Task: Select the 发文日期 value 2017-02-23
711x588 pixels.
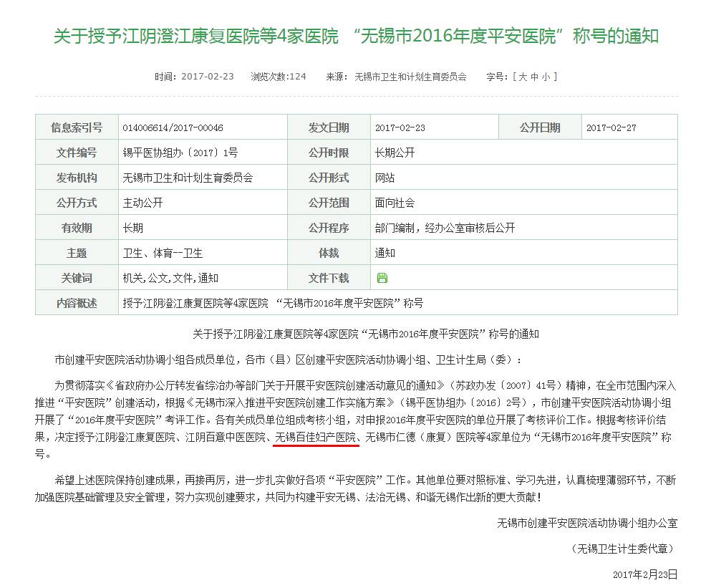Action: coord(400,127)
